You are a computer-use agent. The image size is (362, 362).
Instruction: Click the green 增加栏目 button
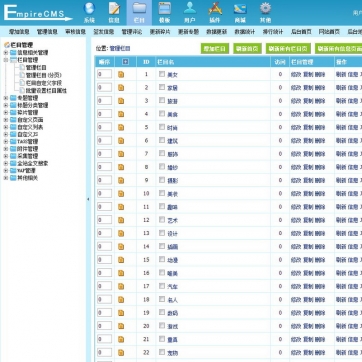pos(215,48)
